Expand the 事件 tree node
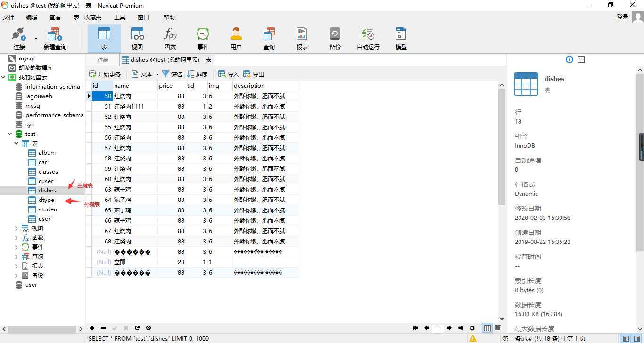This screenshot has width=644, height=343. tap(17, 247)
